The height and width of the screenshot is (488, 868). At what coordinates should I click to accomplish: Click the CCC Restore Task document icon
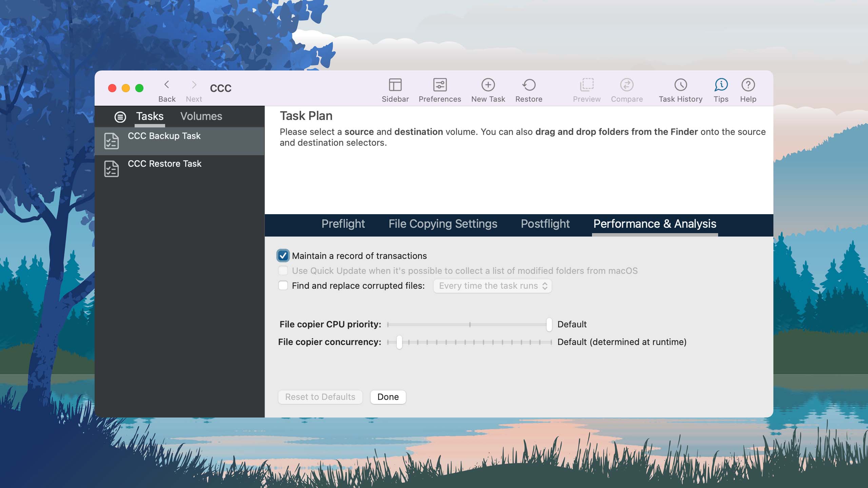click(x=111, y=169)
